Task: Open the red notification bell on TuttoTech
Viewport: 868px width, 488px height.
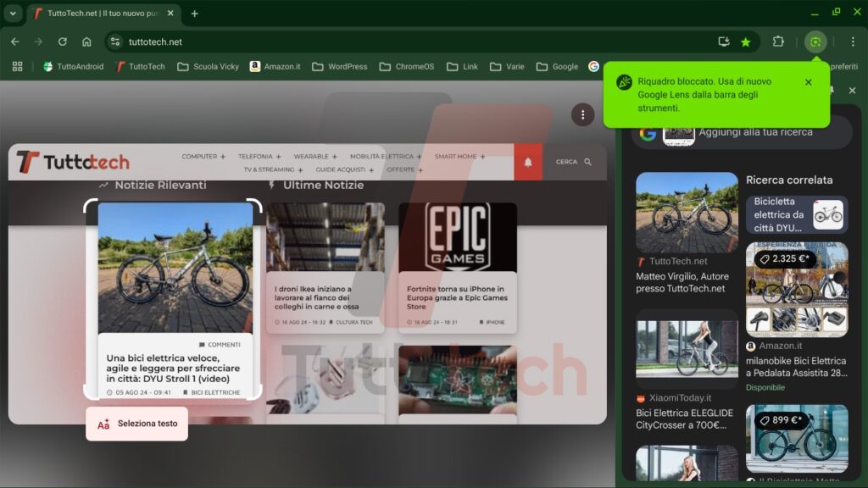Action: click(527, 162)
